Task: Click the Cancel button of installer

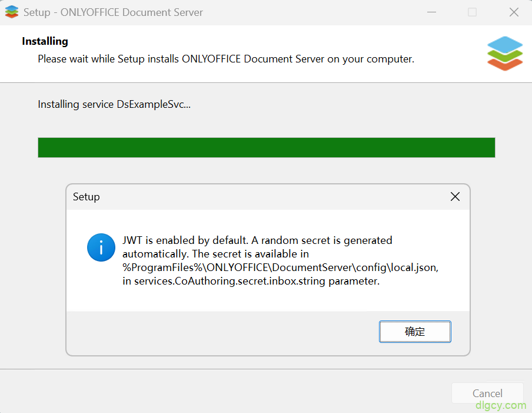Action: click(487, 394)
